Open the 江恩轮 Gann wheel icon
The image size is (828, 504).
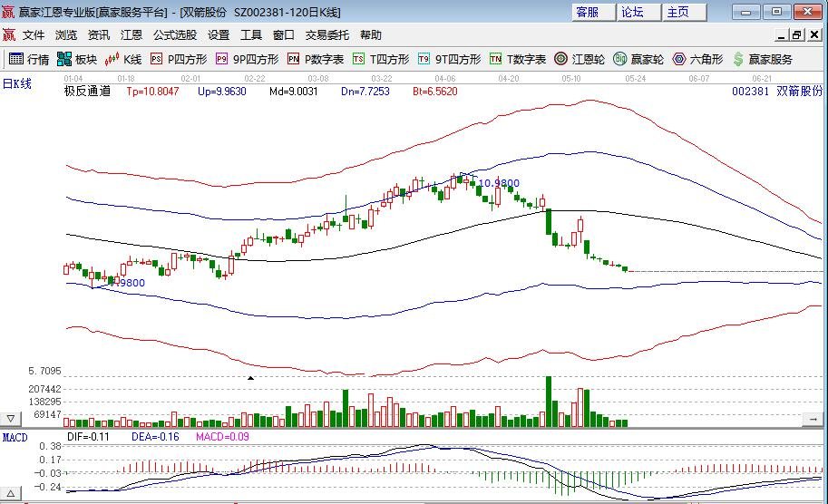coord(560,59)
